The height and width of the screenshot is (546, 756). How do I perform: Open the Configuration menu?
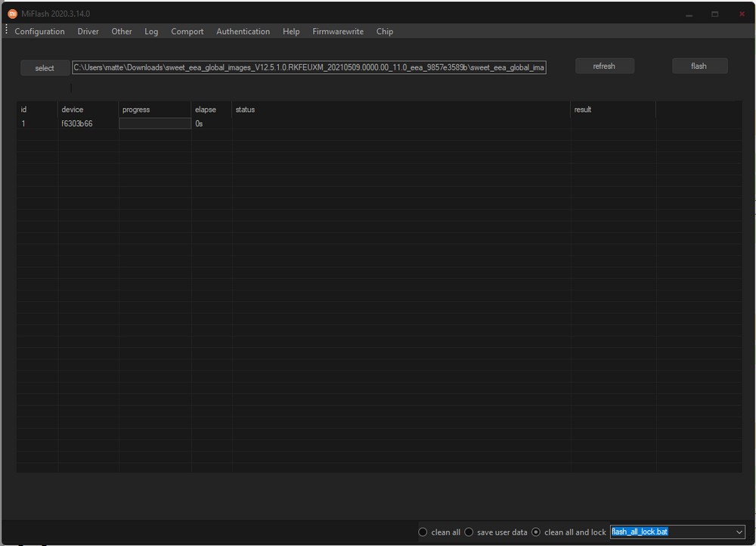[x=39, y=32]
